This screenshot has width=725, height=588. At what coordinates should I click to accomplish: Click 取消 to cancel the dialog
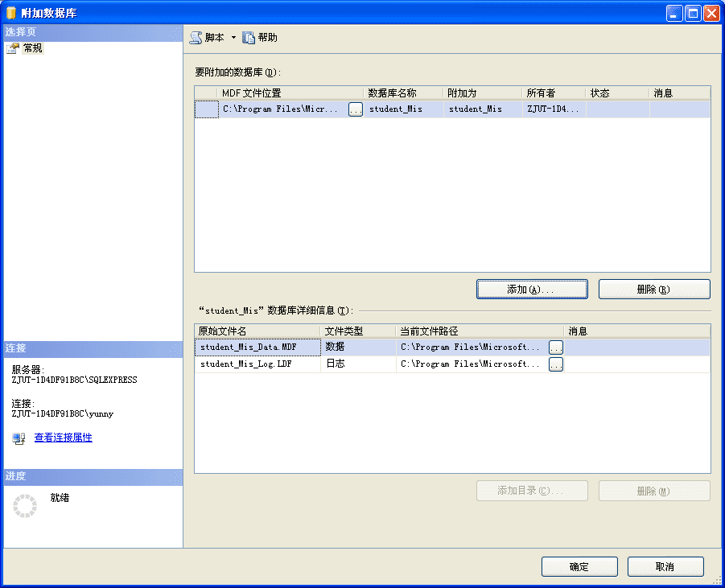pos(665,566)
